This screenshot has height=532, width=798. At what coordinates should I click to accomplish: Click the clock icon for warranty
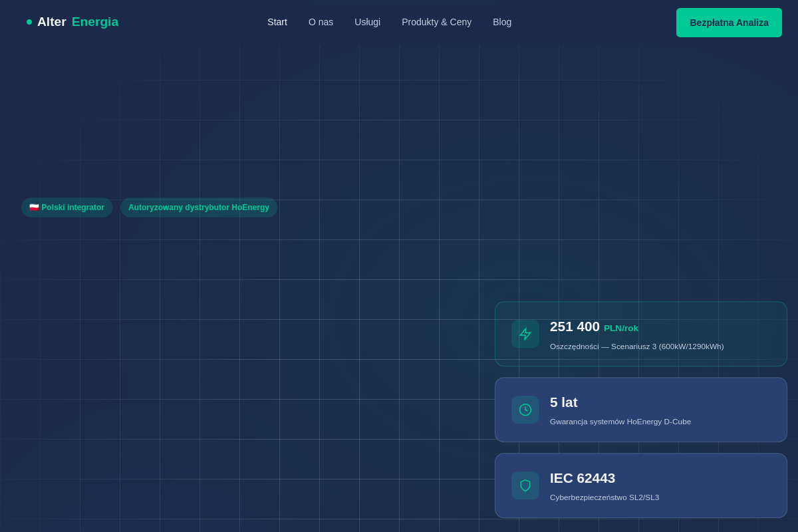tap(525, 410)
